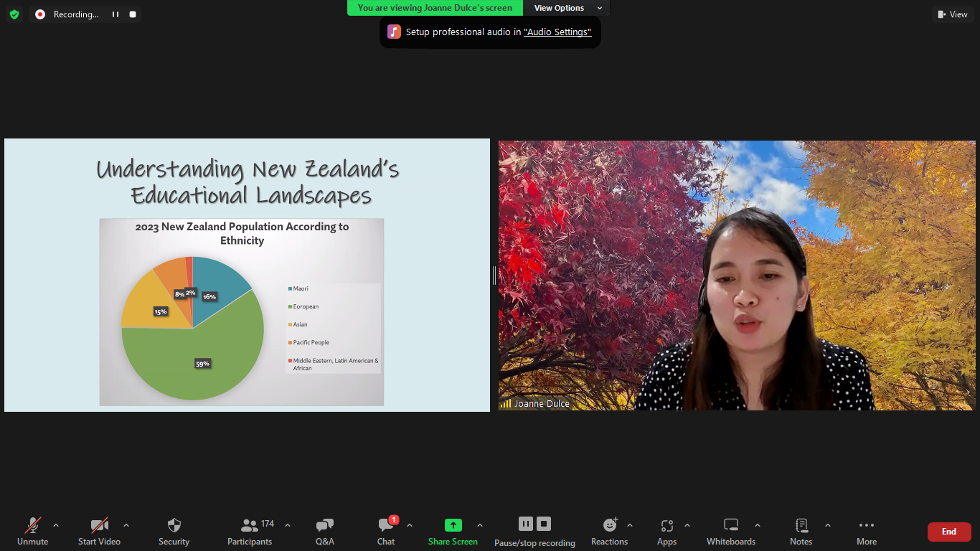Image resolution: width=980 pixels, height=551 pixels.
Task: Open the Audio Settings link
Action: point(557,32)
